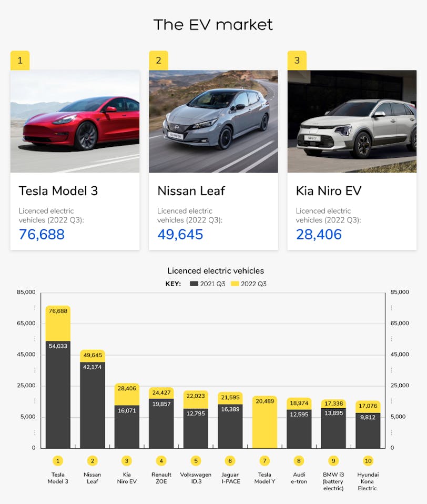This screenshot has height=504, width=427.
Task: Click the 54,033 dark bar segment
Action: coord(58,395)
